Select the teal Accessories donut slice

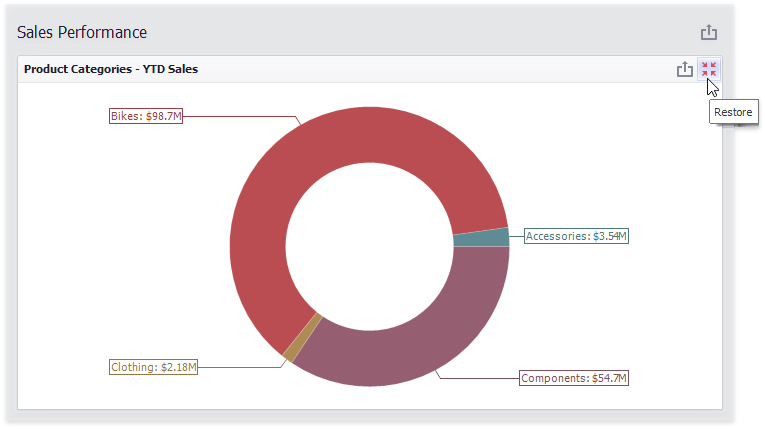(x=480, y=238)
